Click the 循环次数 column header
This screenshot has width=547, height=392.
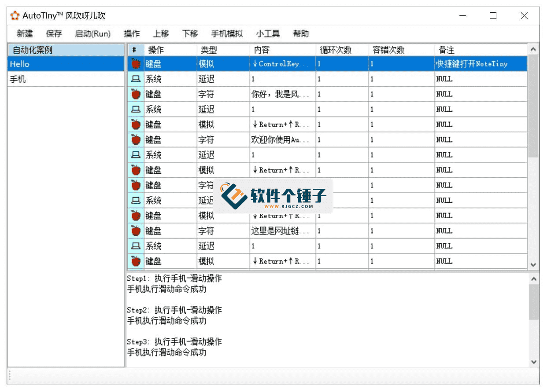tap(336, 50)
